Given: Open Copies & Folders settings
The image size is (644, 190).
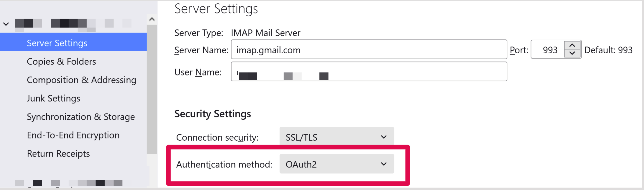Looking at the screenshot, I should (x=61, y=61).
